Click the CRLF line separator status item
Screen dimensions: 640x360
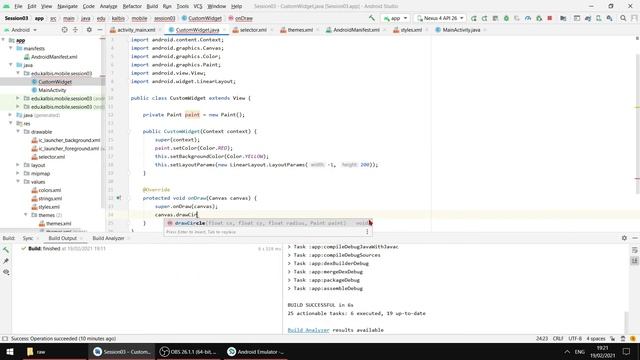(558, 338)
